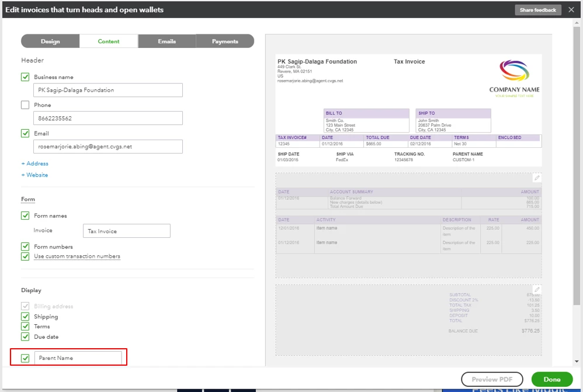Click the scrollbar down arrow
The image size is (583, 392).
(x=577, y=361)
